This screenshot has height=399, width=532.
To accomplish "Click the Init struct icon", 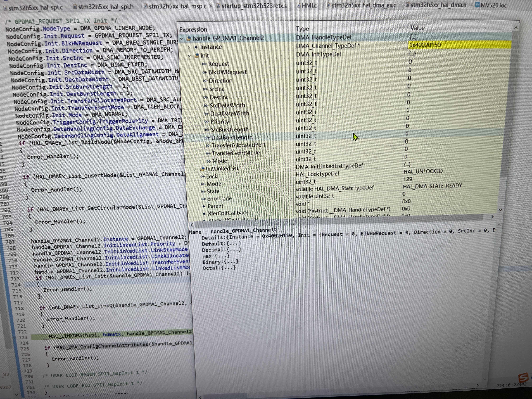I will point(197,56).
